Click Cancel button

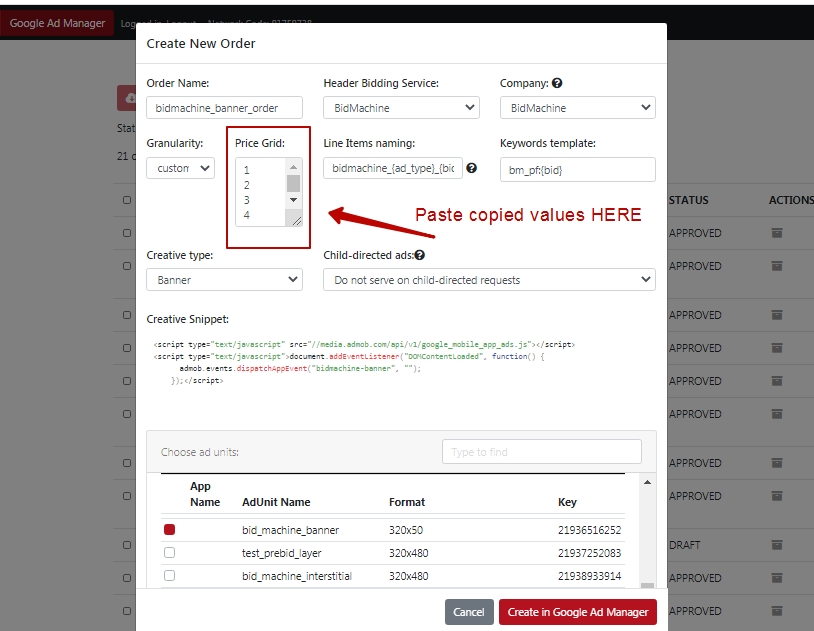(469, 612)
